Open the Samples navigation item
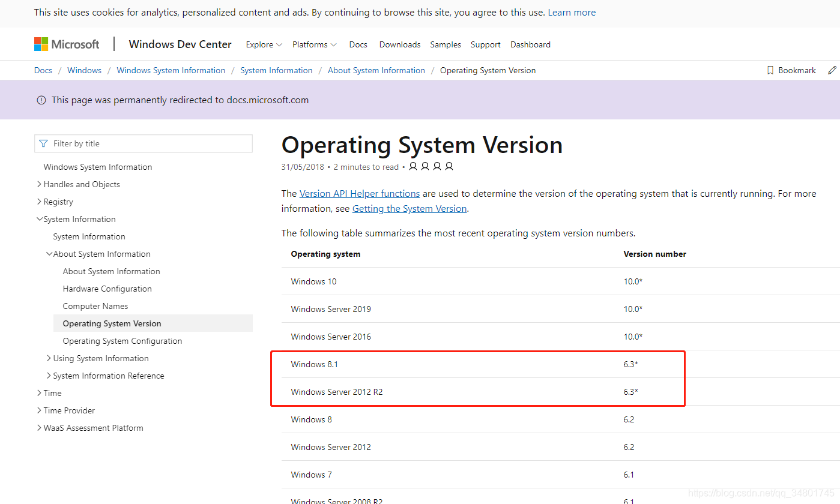The image size is (840, 504). [446, 44]
